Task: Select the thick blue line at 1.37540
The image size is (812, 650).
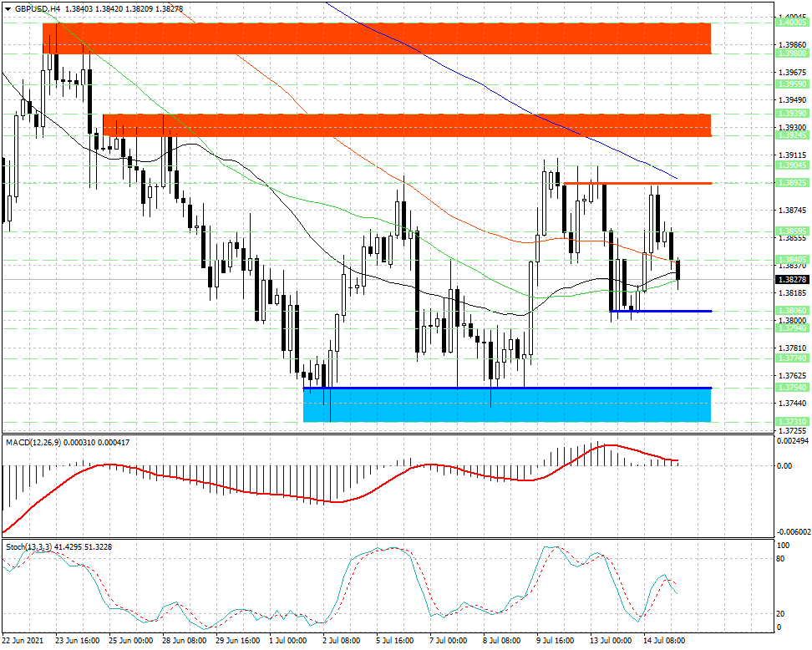Action: [507, 388]
